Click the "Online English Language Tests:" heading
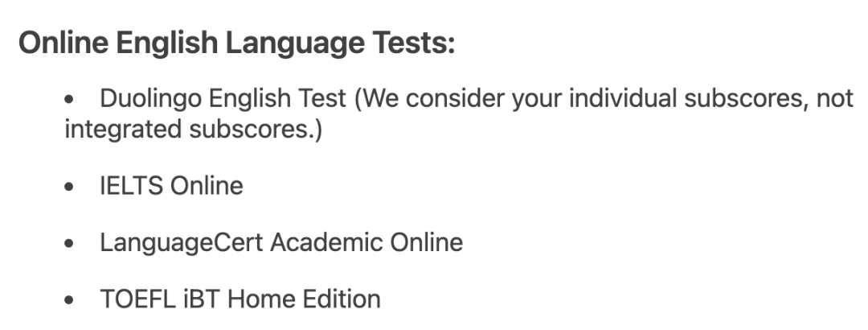The height and width of the screenshot is (330, 868). pyautogui.click(x=236, y=44)
